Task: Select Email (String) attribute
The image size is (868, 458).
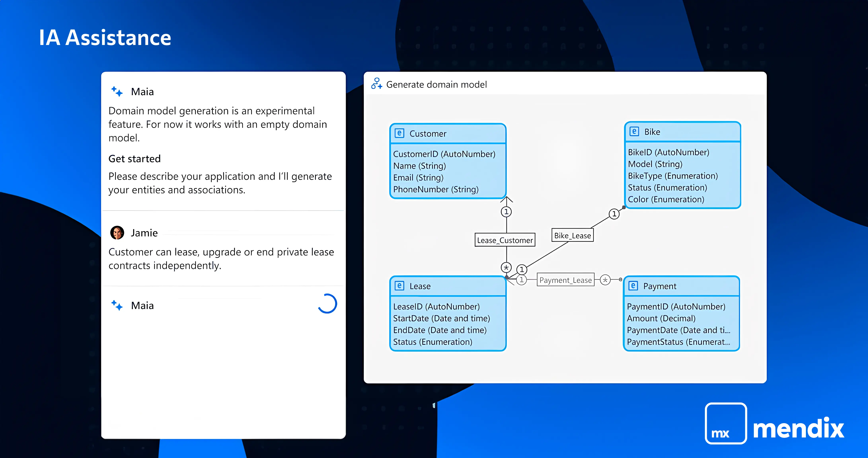Action: tap(418, 178)
